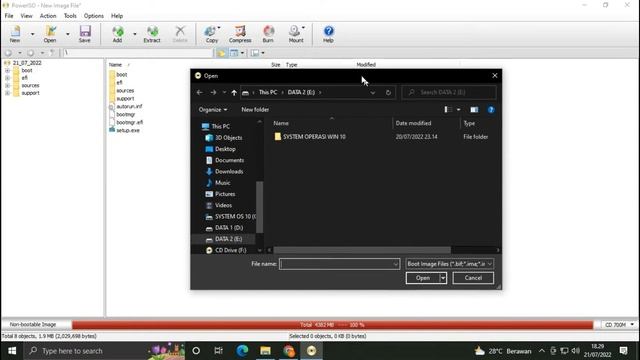Viewport: 640px width, 360px height.
Task: Click the horizontal scrollbar in the file list
Action: pos(362,250)
